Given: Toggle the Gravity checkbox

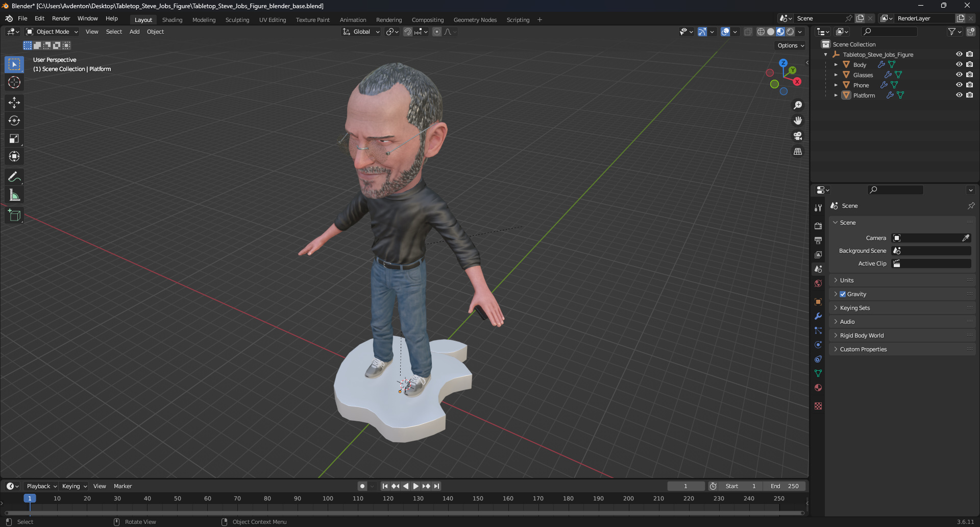Looking at the screenshot, I should [x=843, y=294].
